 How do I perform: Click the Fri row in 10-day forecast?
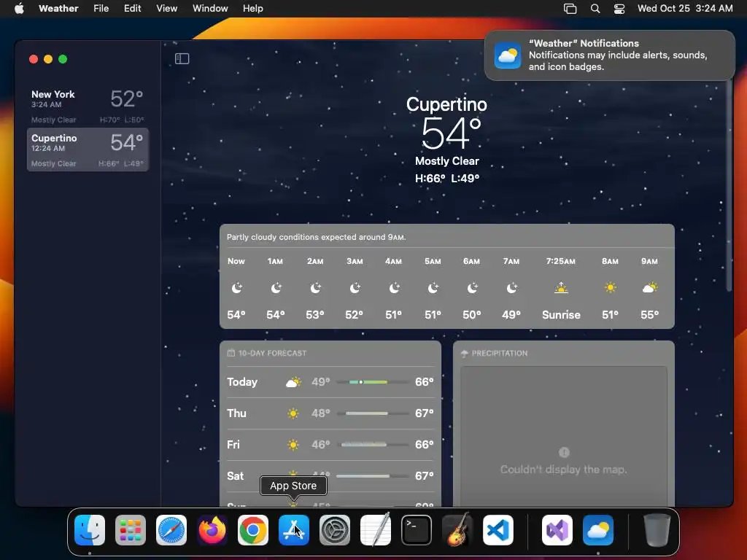[x=330, y=445]
